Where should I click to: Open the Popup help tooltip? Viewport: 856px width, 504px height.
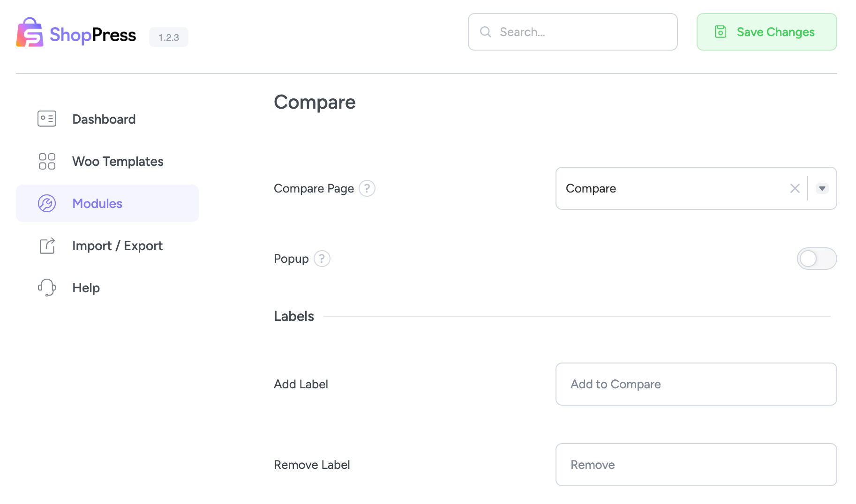(322, 259)
